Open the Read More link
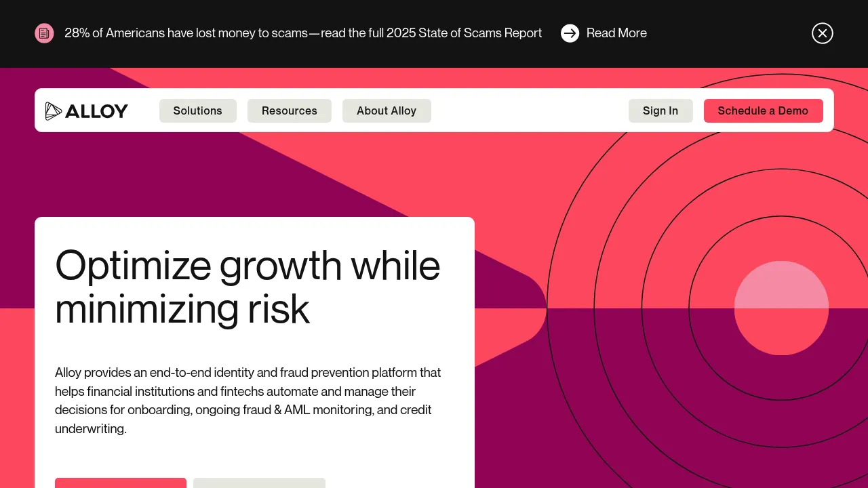 click(x=616, y=33)
